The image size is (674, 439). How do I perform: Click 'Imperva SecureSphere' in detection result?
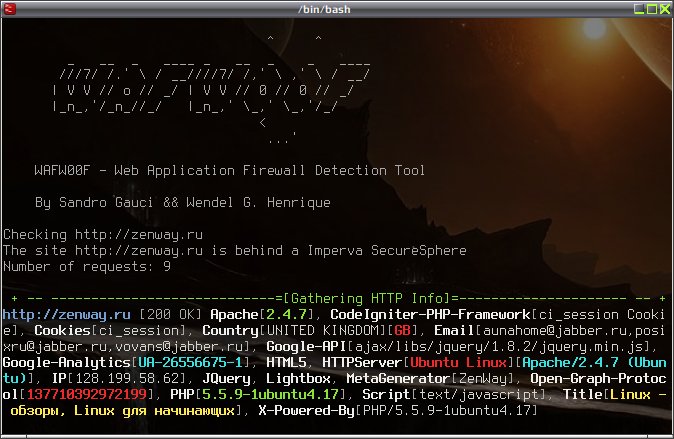click(387, 251)
